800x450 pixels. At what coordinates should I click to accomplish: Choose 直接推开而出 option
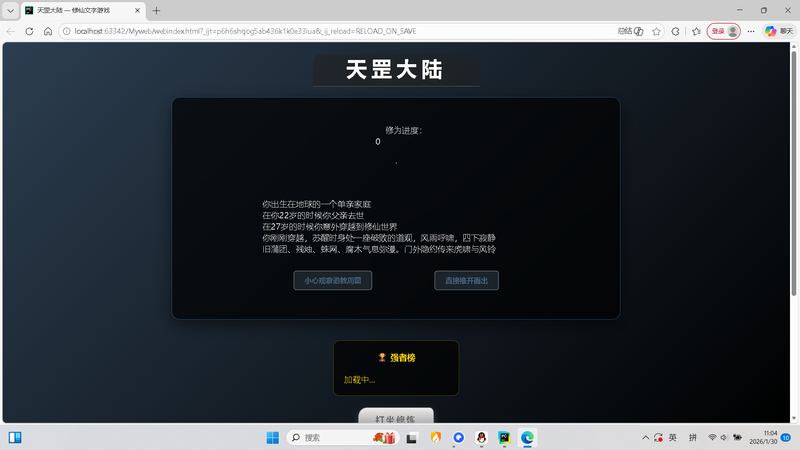point(466,281)
